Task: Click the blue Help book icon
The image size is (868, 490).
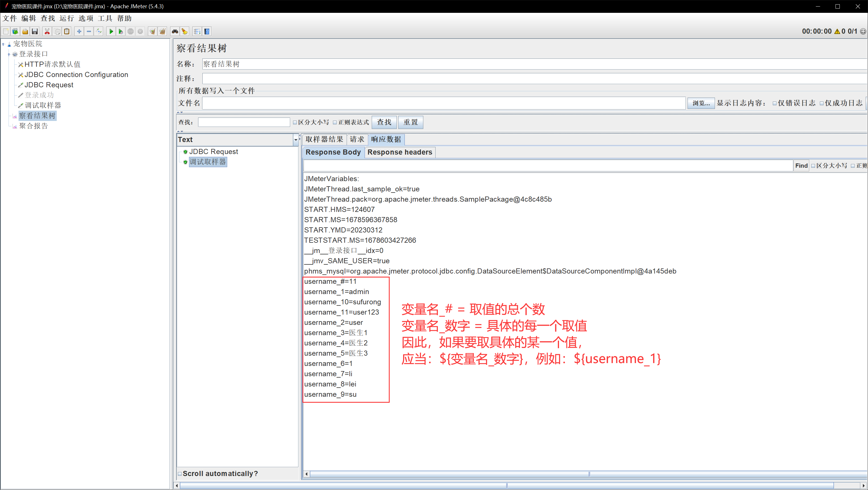Action: 207,31
